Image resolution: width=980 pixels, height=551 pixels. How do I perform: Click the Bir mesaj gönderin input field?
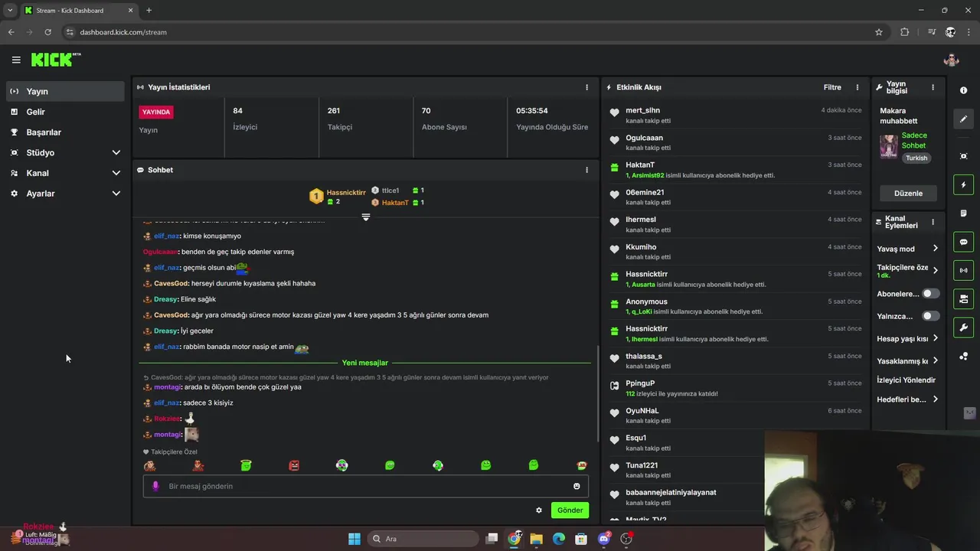click(x=366, y=486)
